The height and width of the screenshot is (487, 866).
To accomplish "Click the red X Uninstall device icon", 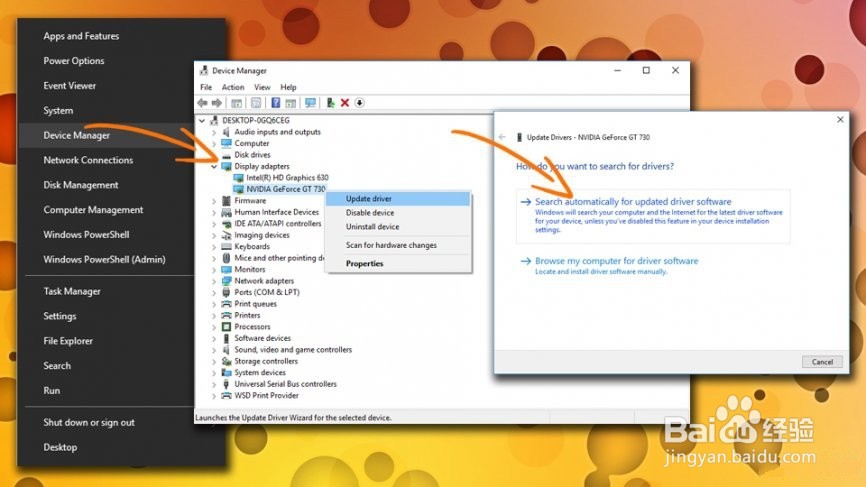I will point(345,103).
